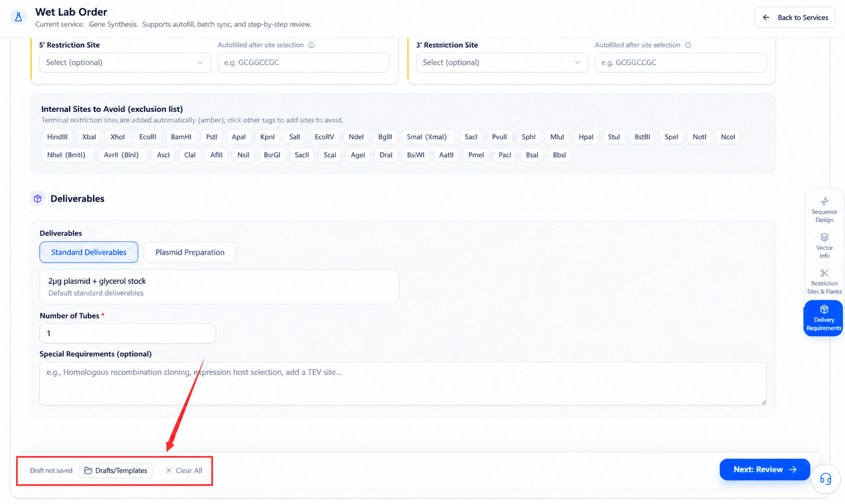Image resolution: width=845 pixels, height=504 pixels.
Task: Go to Restriction Sites & Flanks step
Action: (x=824, y=281)
